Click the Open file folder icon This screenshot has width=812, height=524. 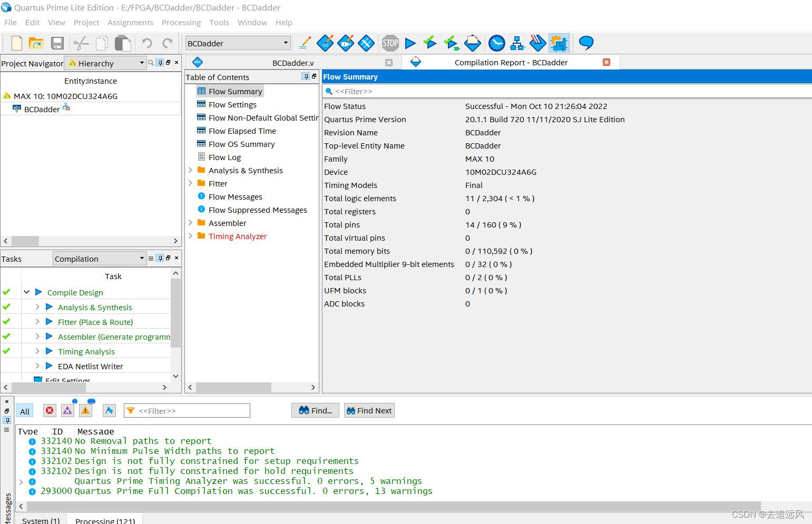coord(36,43)
